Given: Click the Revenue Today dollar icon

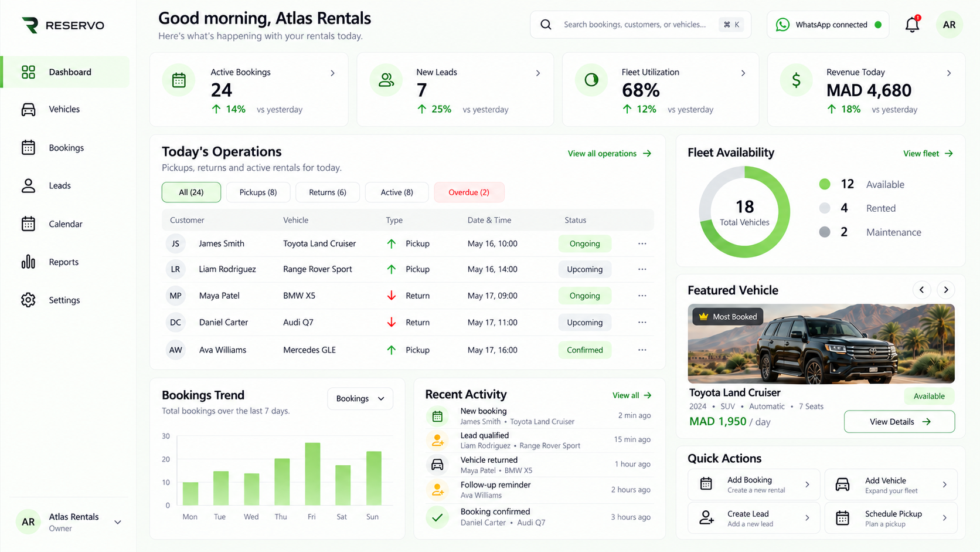Looking at the screenshot, I should 796,80.
